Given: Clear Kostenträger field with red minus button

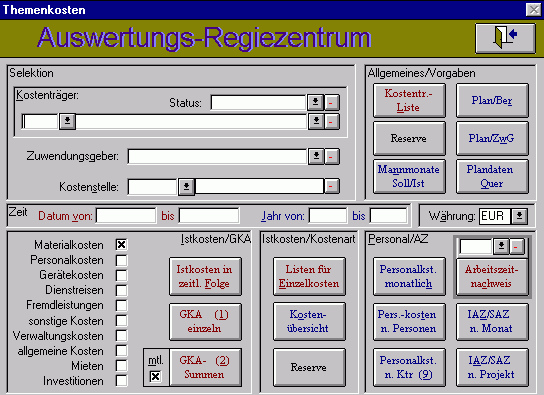Looking at the screenshot, I should (331, 122).
